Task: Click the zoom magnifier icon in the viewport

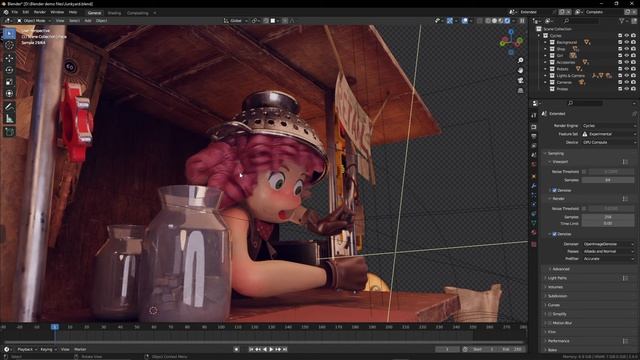Action: (x=520, y=60)
